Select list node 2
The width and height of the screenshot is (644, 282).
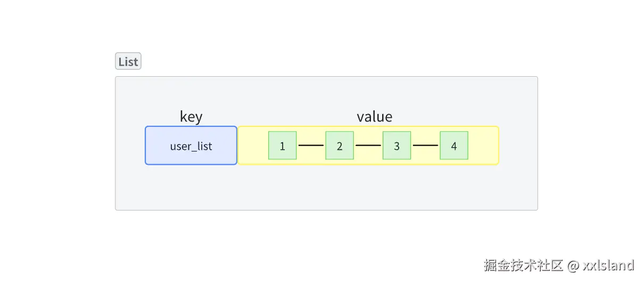tap(340, 146)
